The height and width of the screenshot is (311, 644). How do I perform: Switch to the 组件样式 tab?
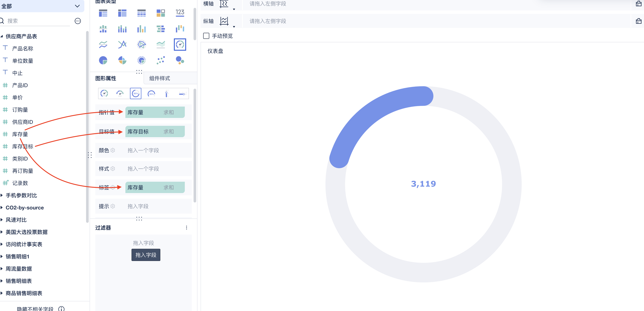pos(159,78)
